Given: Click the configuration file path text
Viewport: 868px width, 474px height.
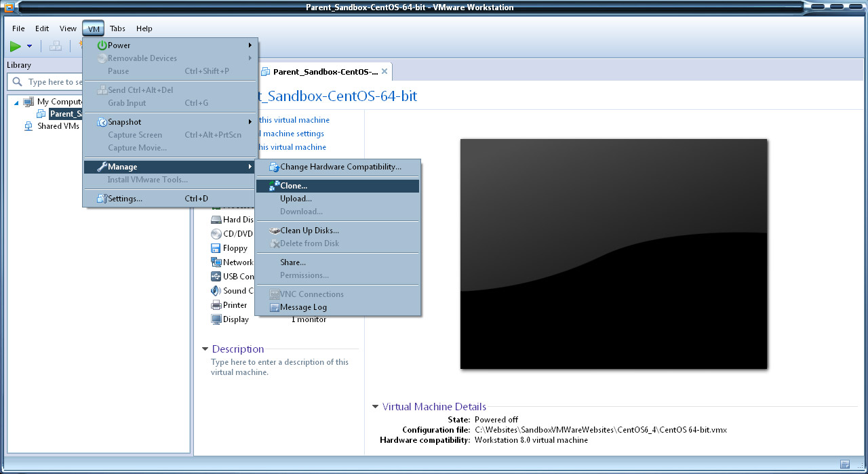Looking at the screenshot, I should click(x=601, y=430).
